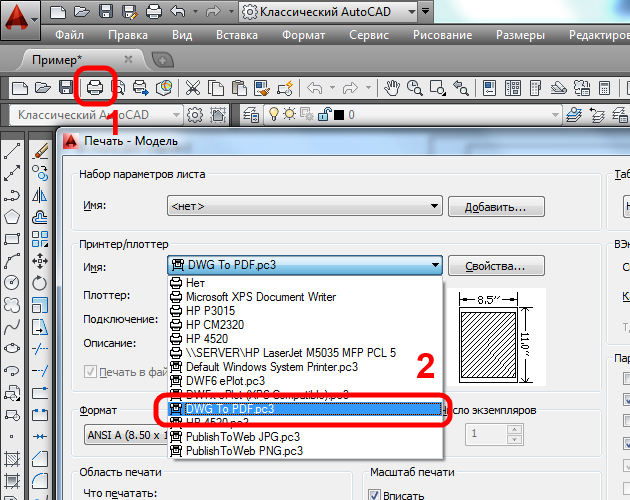Click the Match Properties brush icon
The width and height of the screenshot is (630, 500).
coord(262,88)
